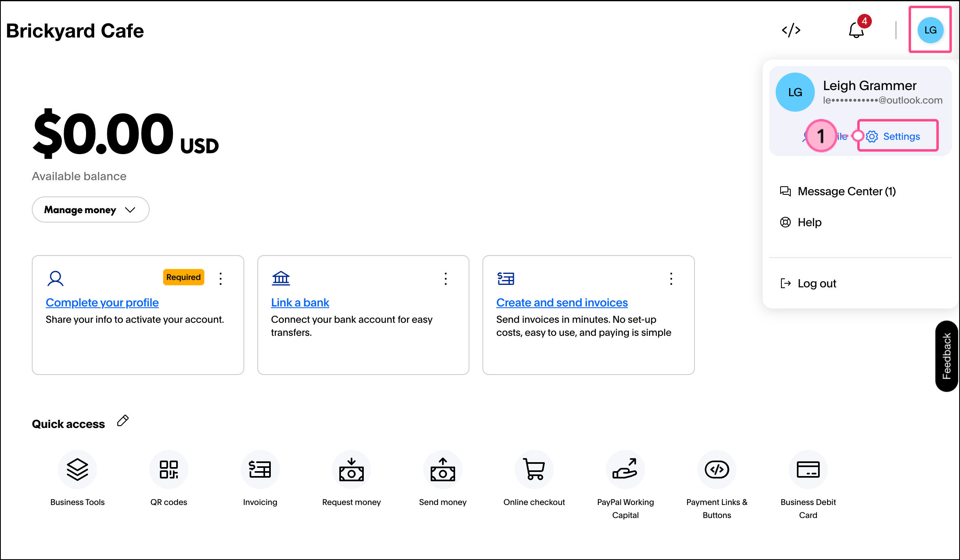Open Online checkout shortcut
Image resolution: width=960 pixels, height=560 pixels.
pyautogui.click(x=534, y=478)
